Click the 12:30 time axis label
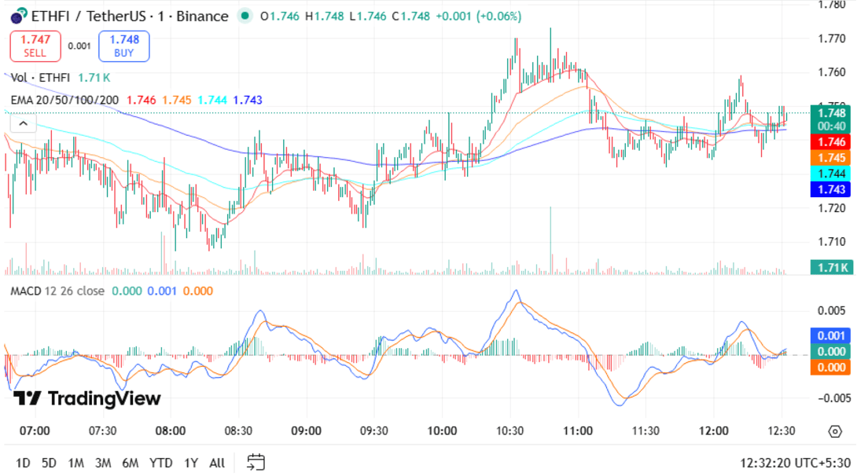 click(x=782, y=431)
